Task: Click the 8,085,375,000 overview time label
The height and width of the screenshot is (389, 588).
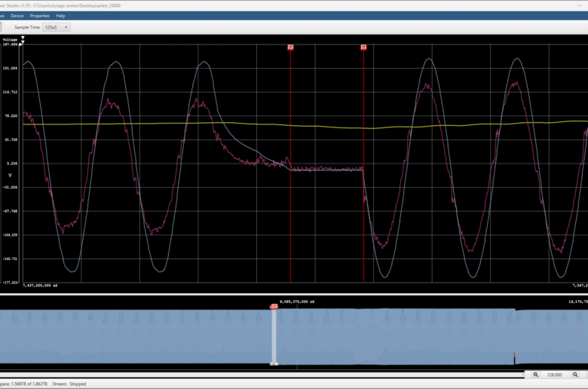Action: [297, 302]
